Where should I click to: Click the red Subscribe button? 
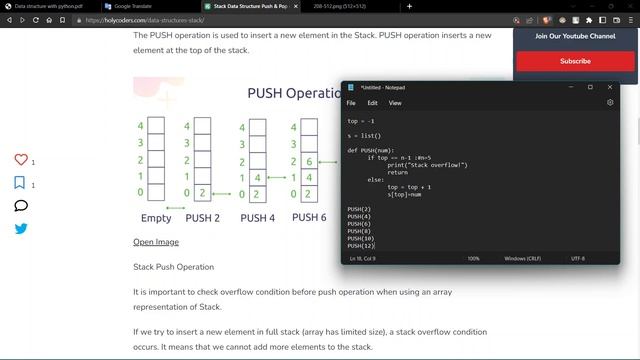point(575,61)
